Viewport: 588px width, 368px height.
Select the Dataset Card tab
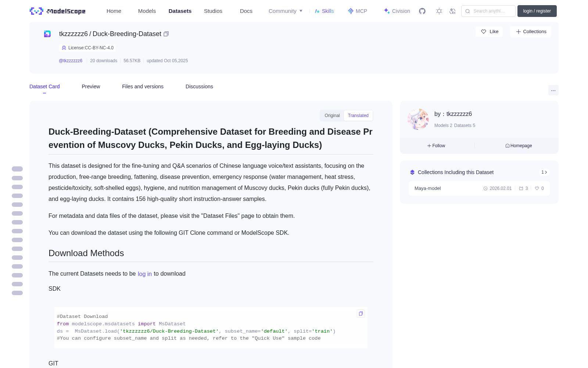(x=44, y=86)
